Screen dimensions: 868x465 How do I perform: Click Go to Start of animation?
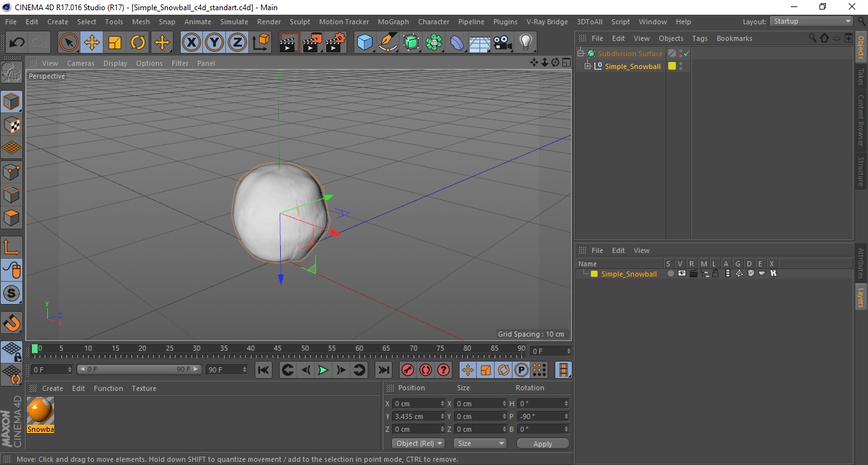264,370
